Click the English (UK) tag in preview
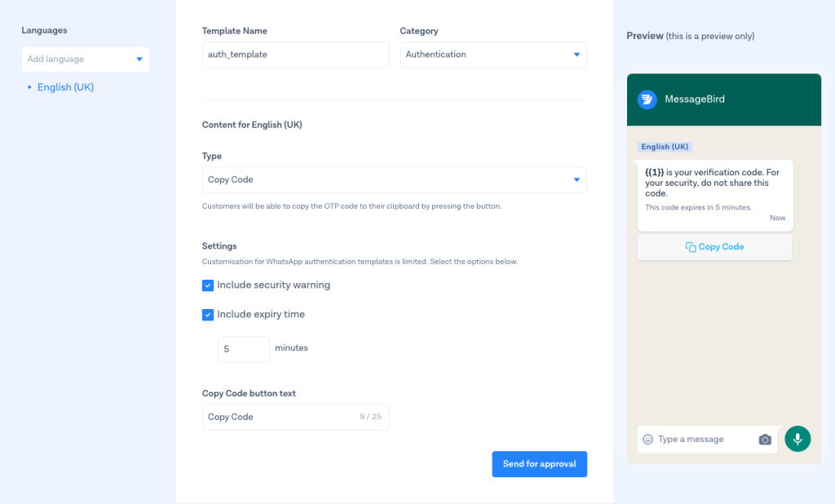Screen dimensions: 835x504 point(665,147)
